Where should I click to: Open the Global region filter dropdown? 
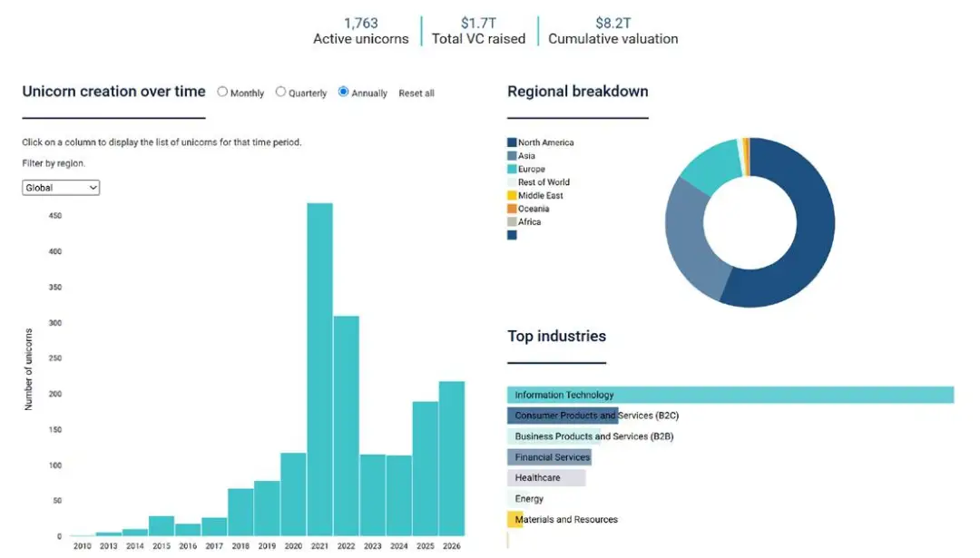point(61,188)
